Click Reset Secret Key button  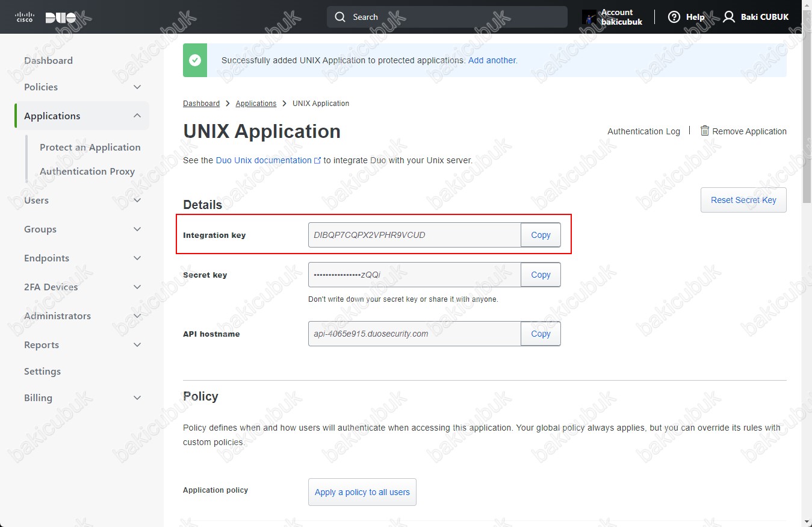[x=743, y=200]
